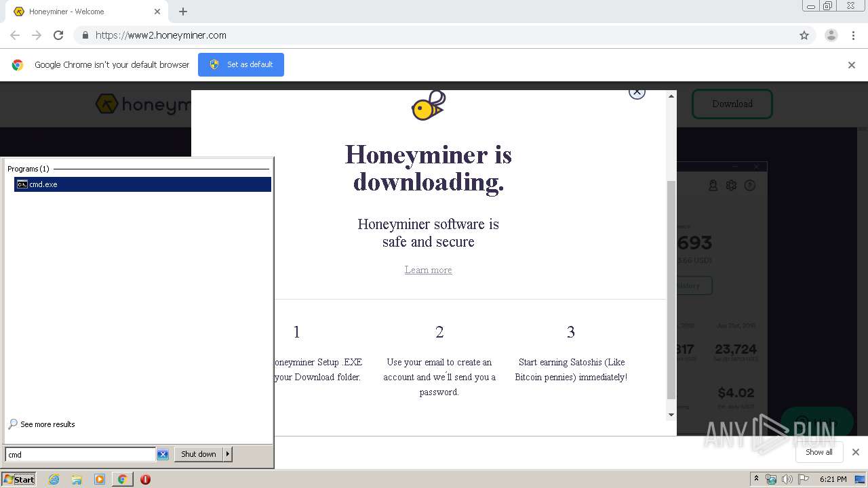868x488 pixels.
Task: View site info via the padlock icon
Action: coord(85,35)
